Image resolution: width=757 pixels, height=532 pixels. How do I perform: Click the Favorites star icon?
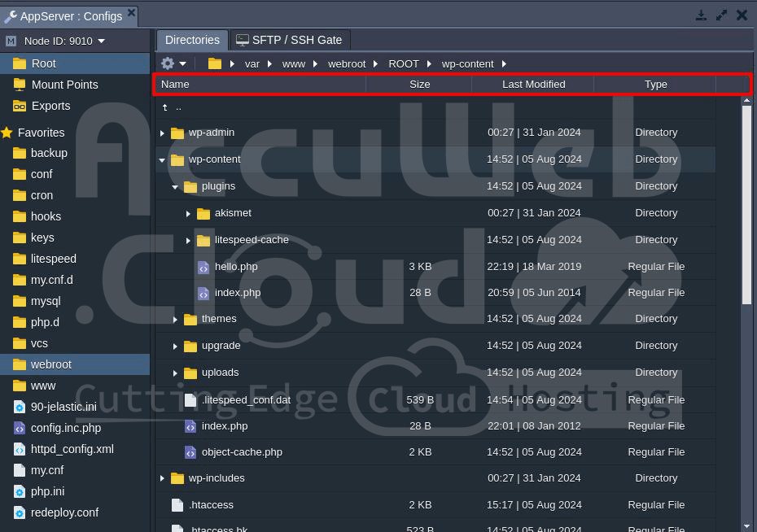[7, 133]
